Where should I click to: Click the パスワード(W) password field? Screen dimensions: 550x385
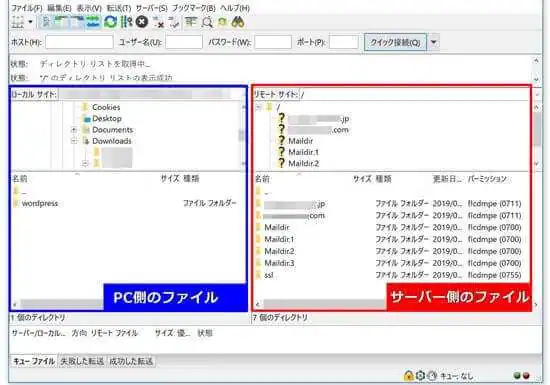coord(273,42)
